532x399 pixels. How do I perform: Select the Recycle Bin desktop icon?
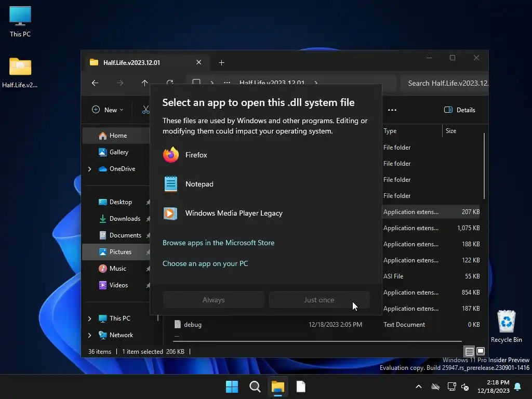[506, 326]
